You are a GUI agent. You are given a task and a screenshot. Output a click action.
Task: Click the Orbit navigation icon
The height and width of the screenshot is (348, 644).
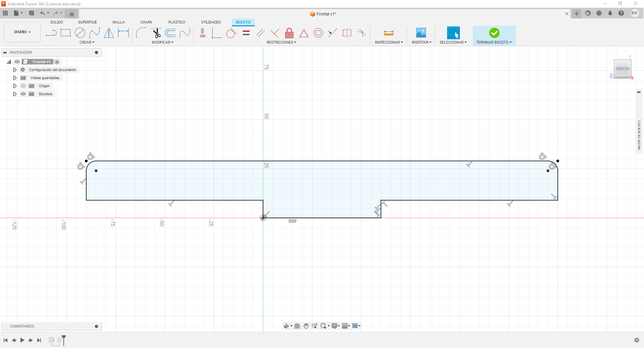tap(286, 326)
